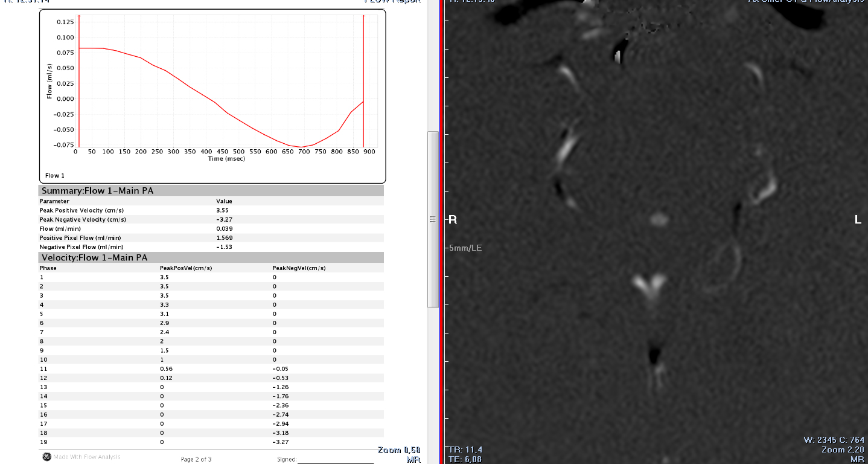Click the 'Zoom 0.58' overlay on report

pos(399,450)
